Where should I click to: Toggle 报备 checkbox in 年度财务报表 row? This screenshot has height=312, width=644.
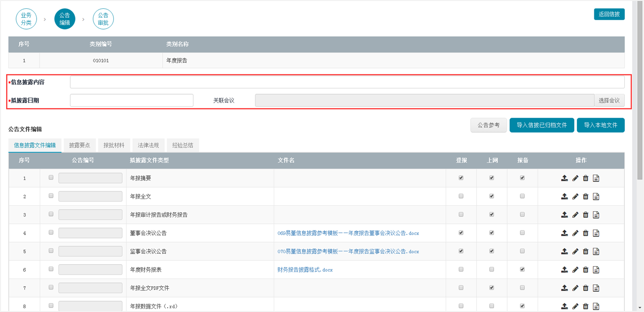point(523,269)
